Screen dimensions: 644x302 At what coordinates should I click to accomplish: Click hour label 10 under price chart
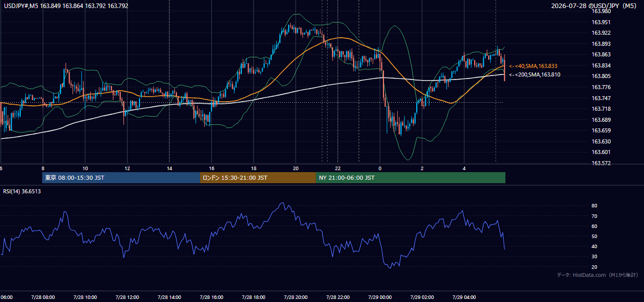click(x=85, y=169)
